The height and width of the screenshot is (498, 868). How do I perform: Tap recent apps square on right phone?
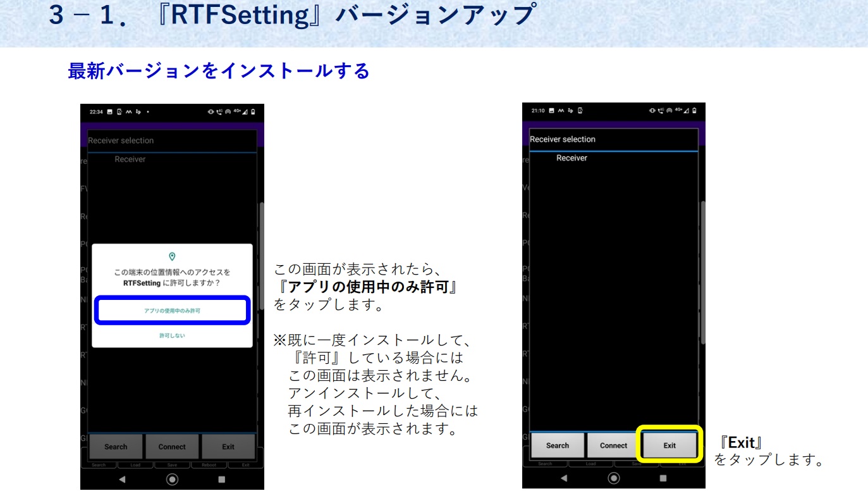coord(663,478)
